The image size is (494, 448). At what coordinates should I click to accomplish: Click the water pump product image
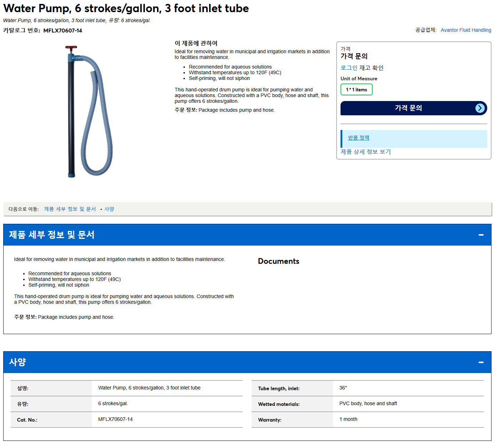point(88,111)
